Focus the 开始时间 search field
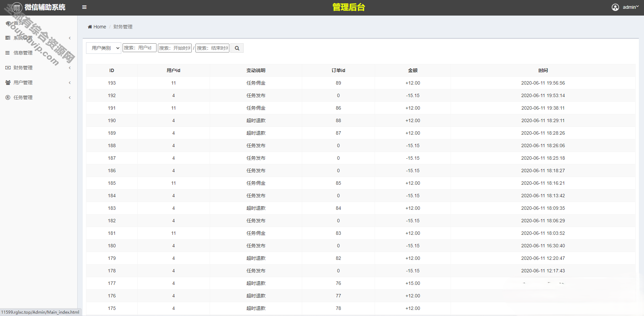Image resolution: width=644 pixels, height=316 pixels. (175, 48)
